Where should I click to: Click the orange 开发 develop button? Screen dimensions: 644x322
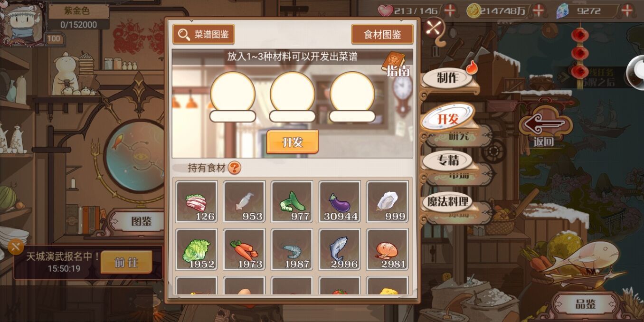click(292, 142)
